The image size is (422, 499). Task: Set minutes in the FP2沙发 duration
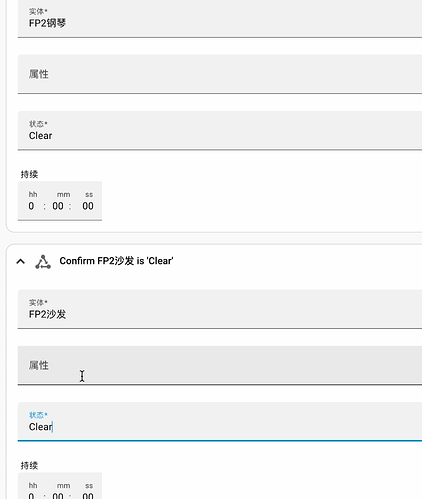58,496
